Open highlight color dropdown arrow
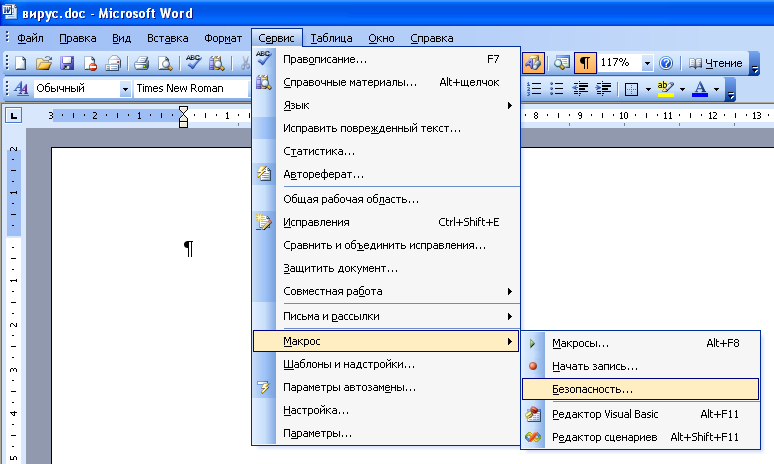The image size is (774, 464). pos(682,89)
